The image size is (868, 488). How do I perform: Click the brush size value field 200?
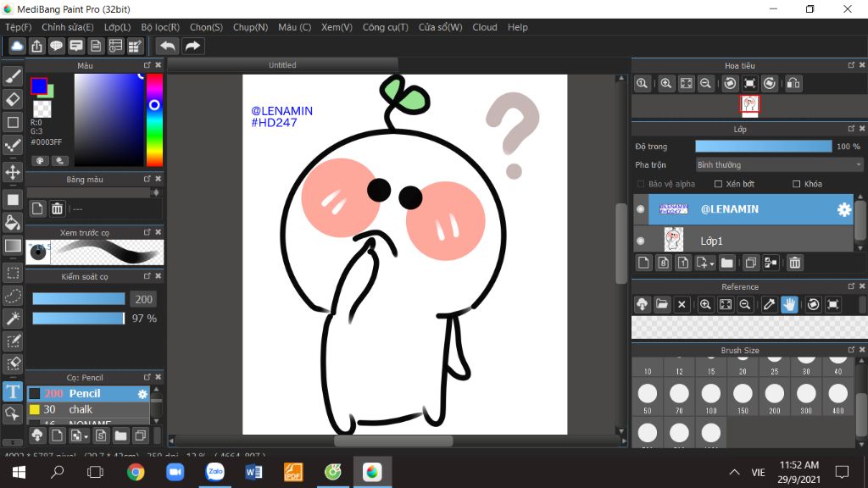tap(144, 299)
